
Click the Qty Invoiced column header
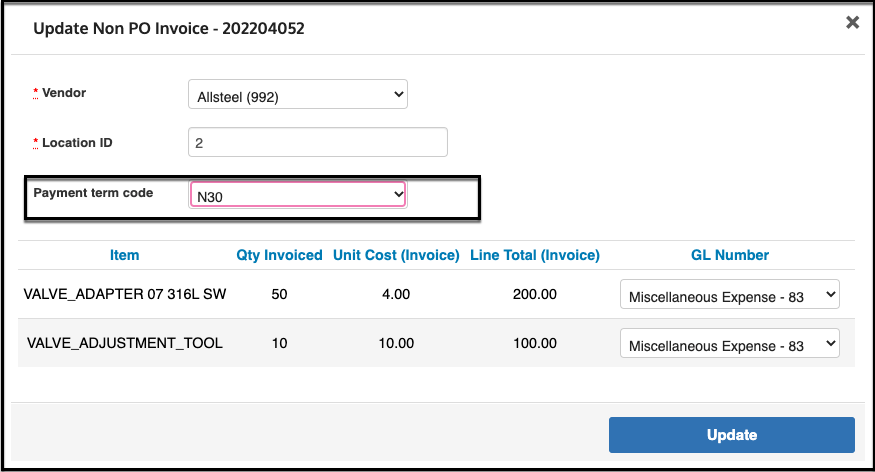tap(279, 255)
